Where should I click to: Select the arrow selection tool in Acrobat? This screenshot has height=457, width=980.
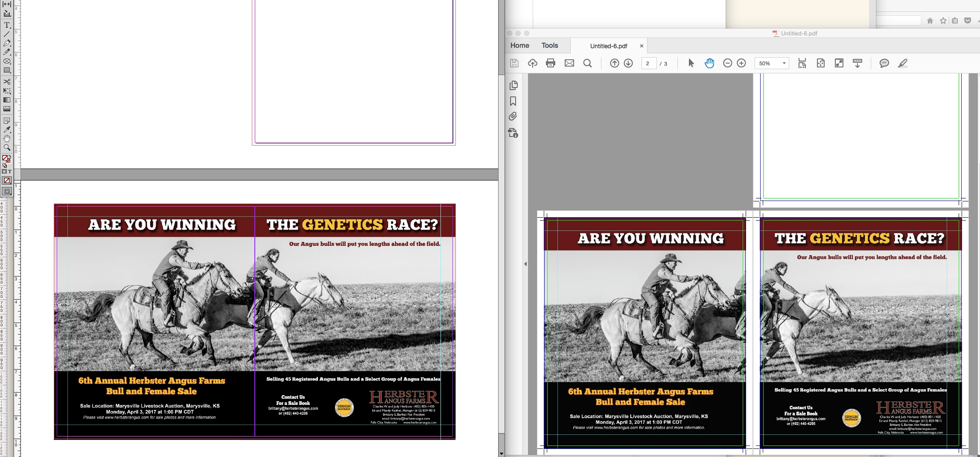click(x=691, y=63)
